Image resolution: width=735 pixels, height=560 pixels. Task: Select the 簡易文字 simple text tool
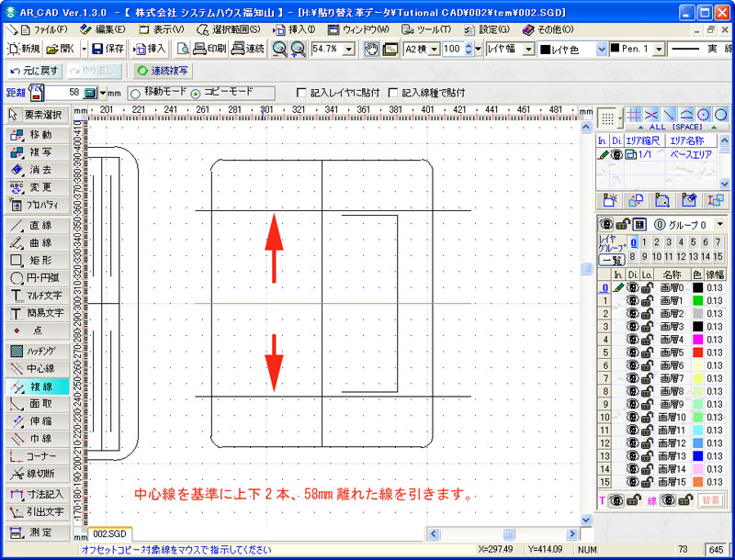tap(38, 313)
